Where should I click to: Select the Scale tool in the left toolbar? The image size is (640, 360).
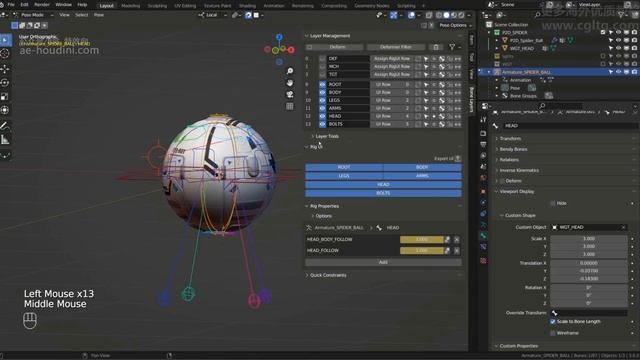click(x=5, y=96)
